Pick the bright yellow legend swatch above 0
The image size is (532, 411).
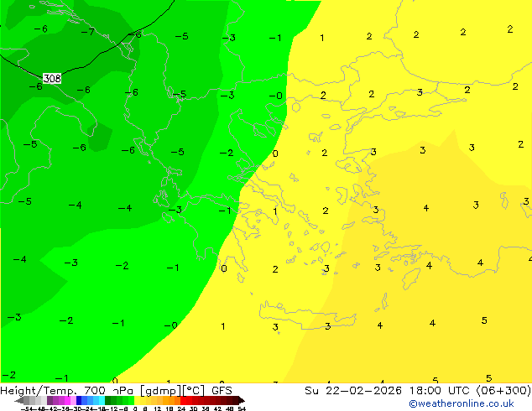tap(137, 400)
